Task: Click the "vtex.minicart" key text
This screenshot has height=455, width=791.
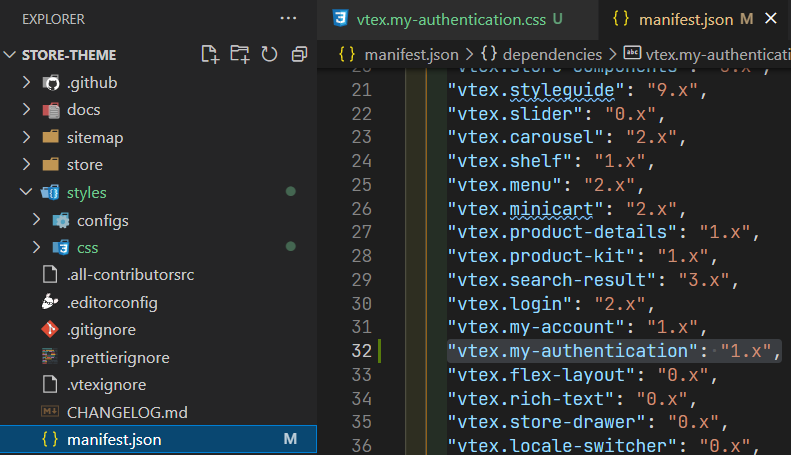Action: [x=526, y=208]
